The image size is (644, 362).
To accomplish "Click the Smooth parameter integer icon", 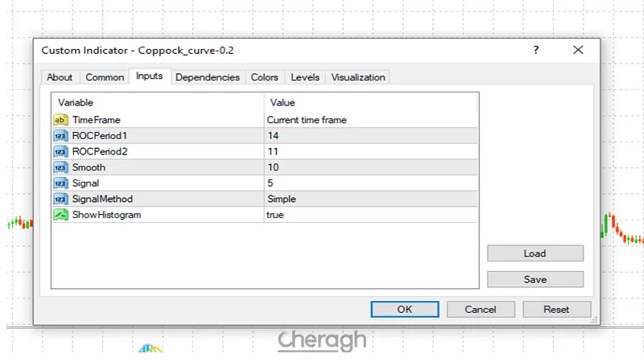I will pos(60,167).
